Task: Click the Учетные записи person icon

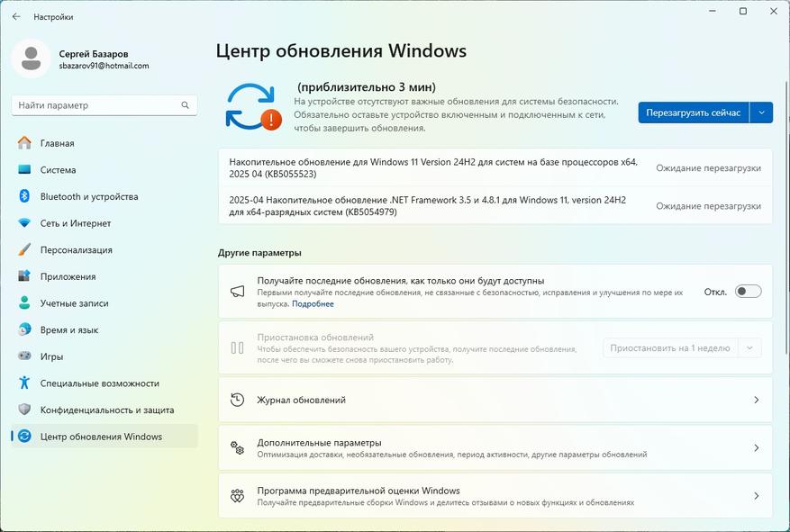Action: pos(24,303)
